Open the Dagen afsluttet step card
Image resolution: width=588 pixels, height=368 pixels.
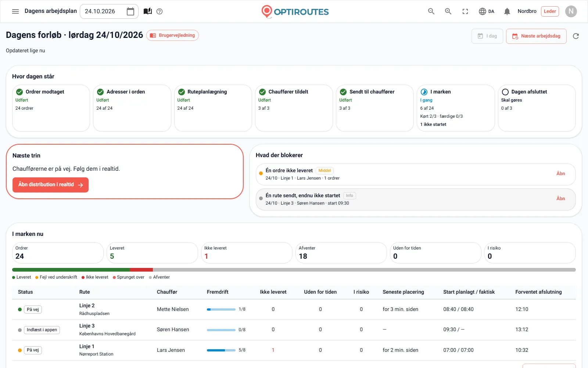[537, 108]
